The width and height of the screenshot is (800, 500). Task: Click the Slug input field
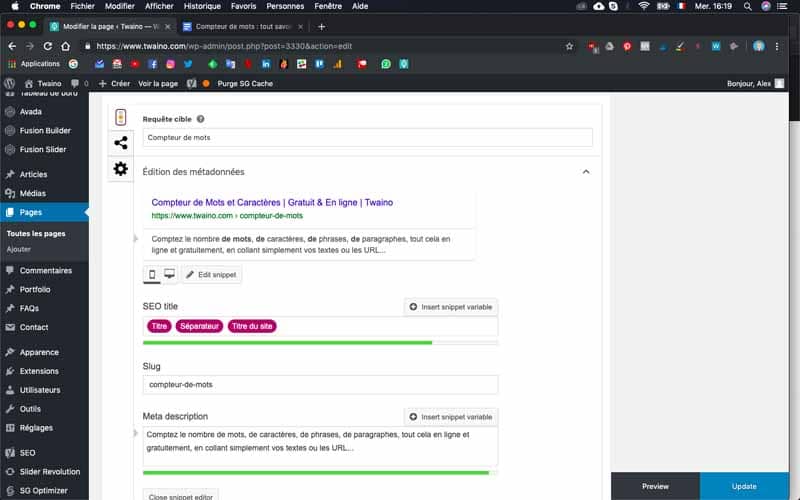tap(320, 385)
